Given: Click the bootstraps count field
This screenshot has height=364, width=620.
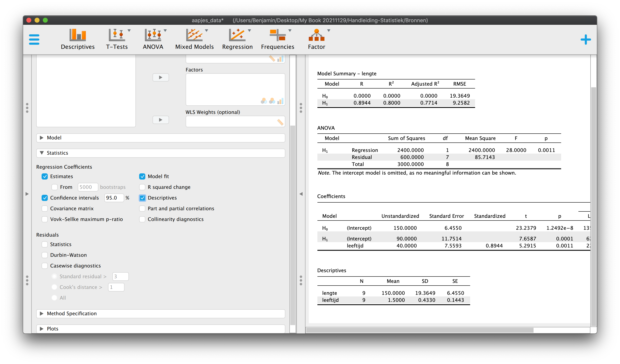Looking at the screenshot, I should click(x=88, y=187).
